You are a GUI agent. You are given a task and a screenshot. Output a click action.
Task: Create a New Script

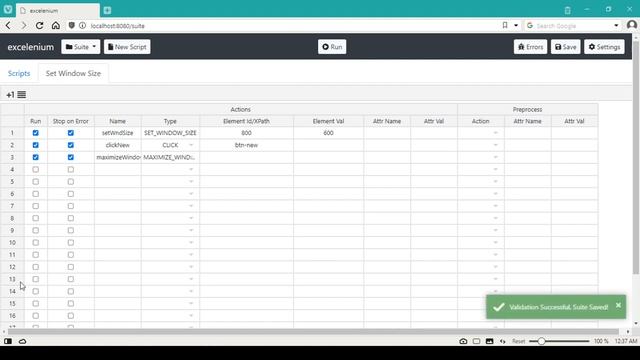coord(127,47)
